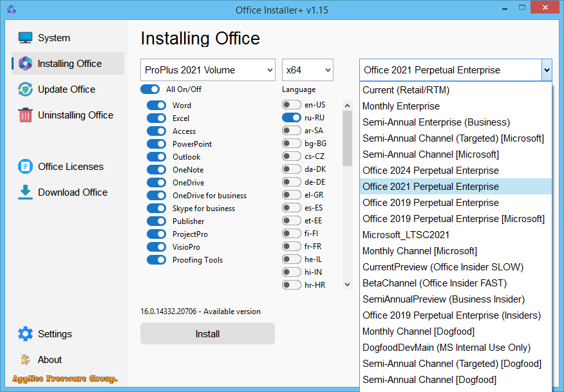The image size is (564, 392).
Task: Choose DogfoodDevMain (MS Internal Use Only)
Action: (x=455, y=348)
